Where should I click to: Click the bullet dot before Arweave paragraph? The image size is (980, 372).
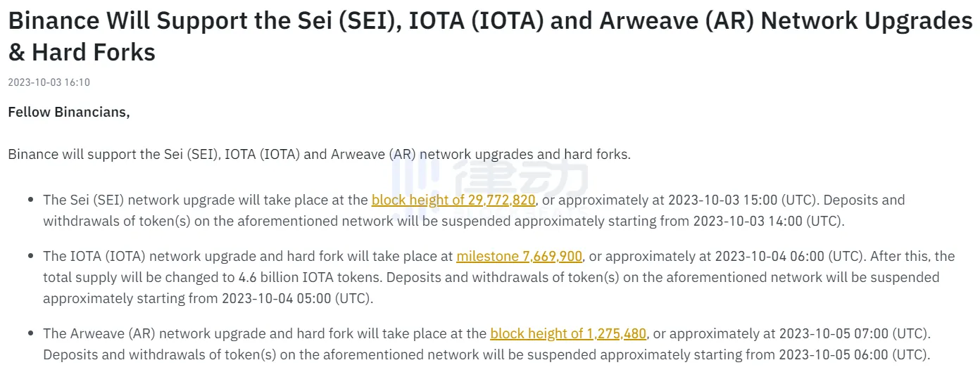pos(31,333)
